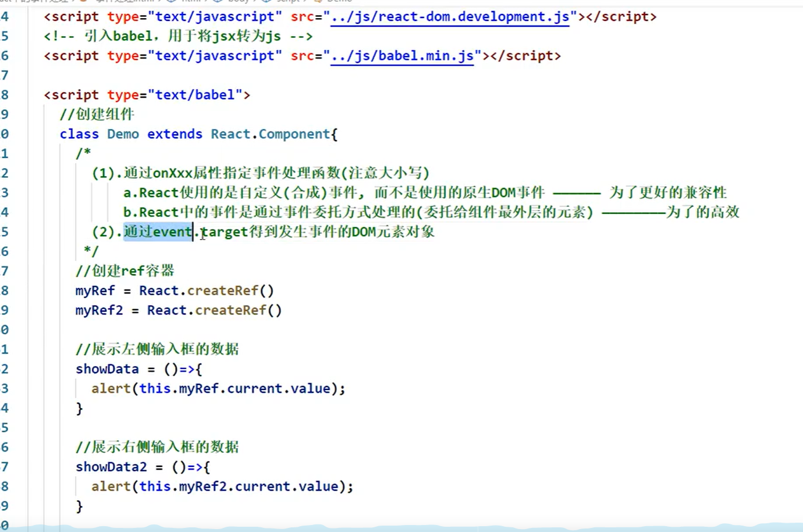Screen dimensions: 803x532
Task: Open the babel.min.js src path link
Action: [x=402, y=56]
